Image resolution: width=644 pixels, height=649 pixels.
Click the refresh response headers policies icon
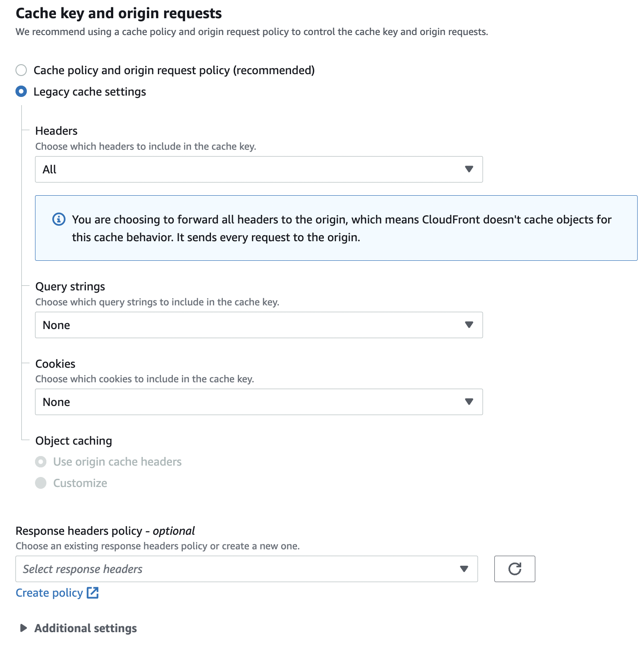(x=514, y=568)
